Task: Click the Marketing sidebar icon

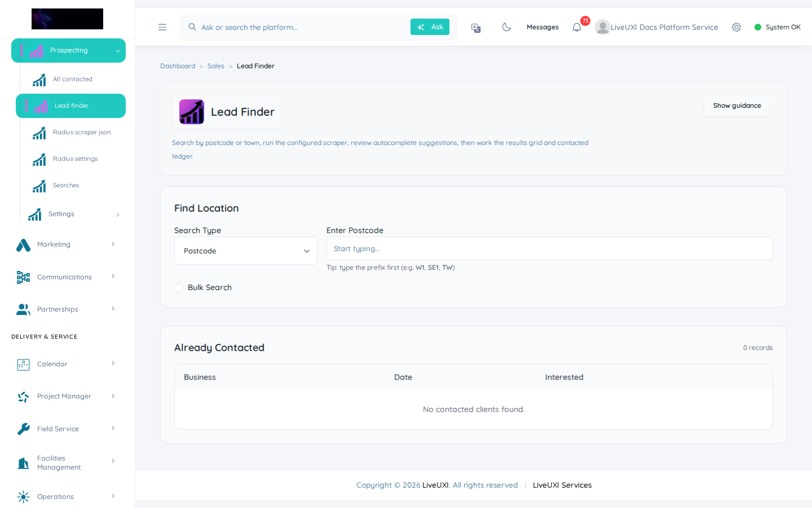Action: pos(23,244)
